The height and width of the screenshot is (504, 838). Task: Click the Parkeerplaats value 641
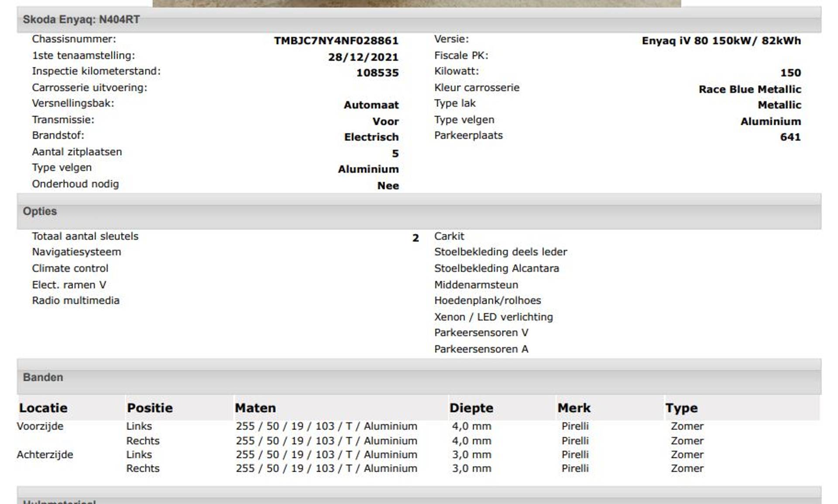click(790, 137)
